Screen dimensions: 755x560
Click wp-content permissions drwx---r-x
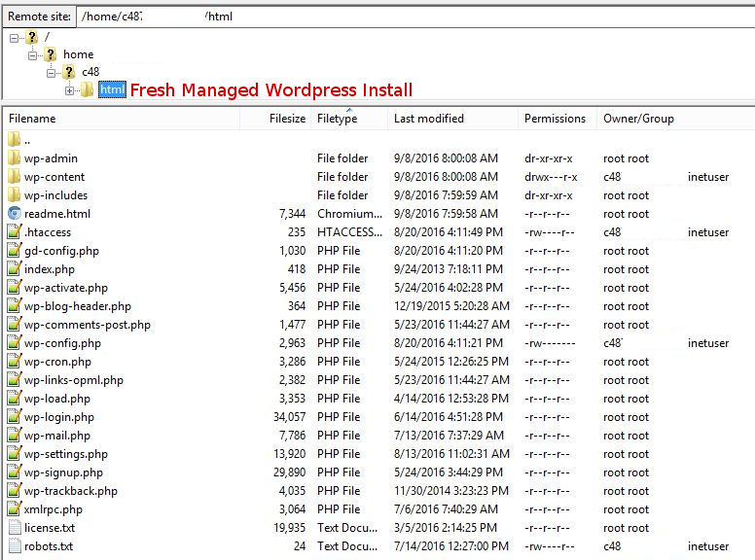tap(551, 177)
